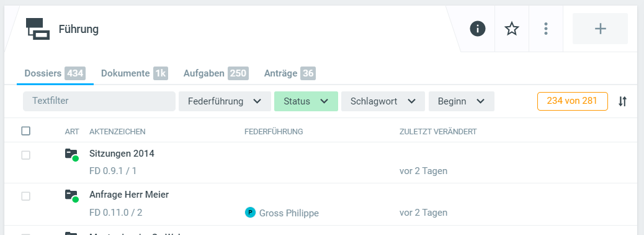Expand the Federführung filter dropdown

[225, 101]
